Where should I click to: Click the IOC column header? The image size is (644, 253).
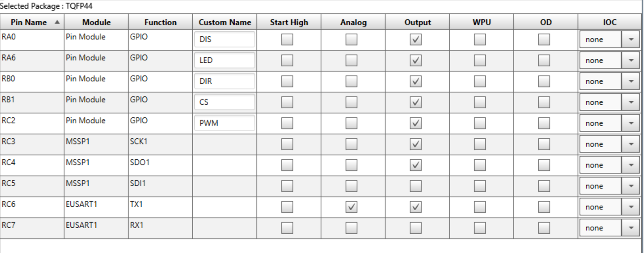click(610, 22)
